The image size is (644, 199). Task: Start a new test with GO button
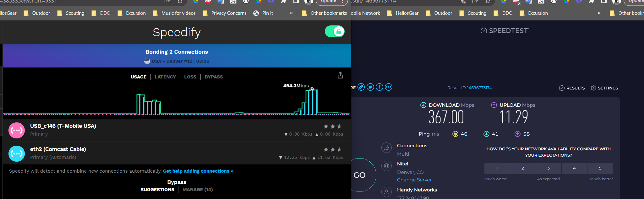tap(360, 175)
